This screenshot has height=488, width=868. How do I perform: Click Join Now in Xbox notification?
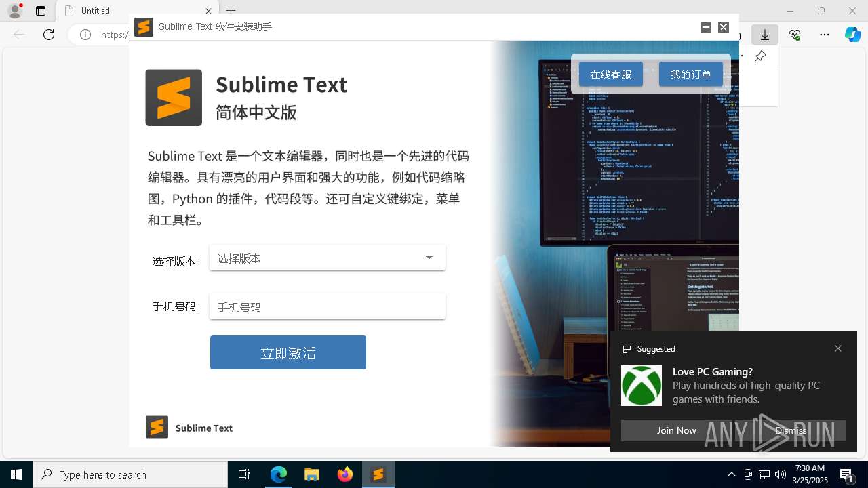point(676,430)
